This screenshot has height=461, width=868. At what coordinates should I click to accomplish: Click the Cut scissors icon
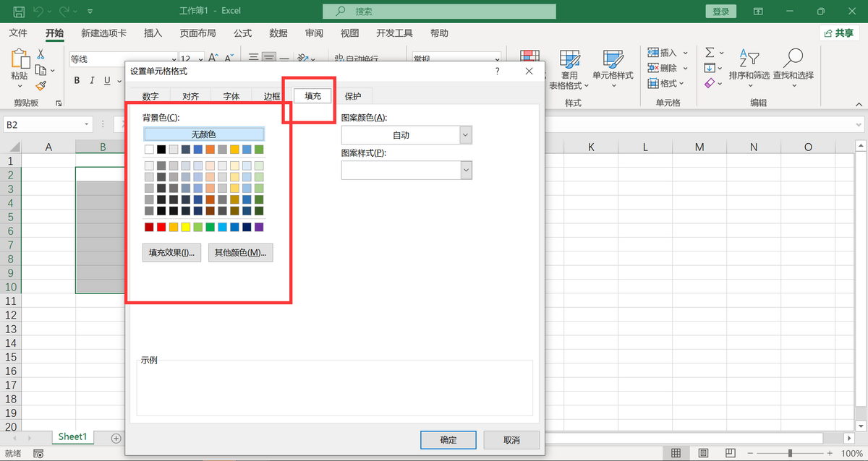(41, 55)
